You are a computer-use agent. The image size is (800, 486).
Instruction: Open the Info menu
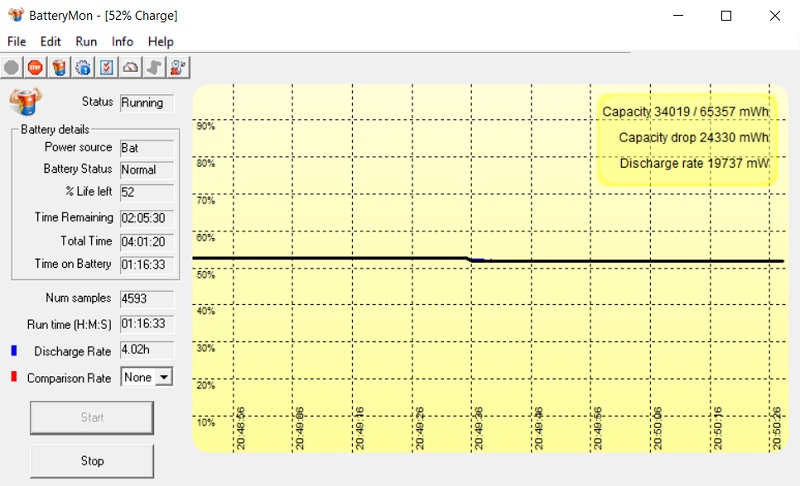[122, 41]
